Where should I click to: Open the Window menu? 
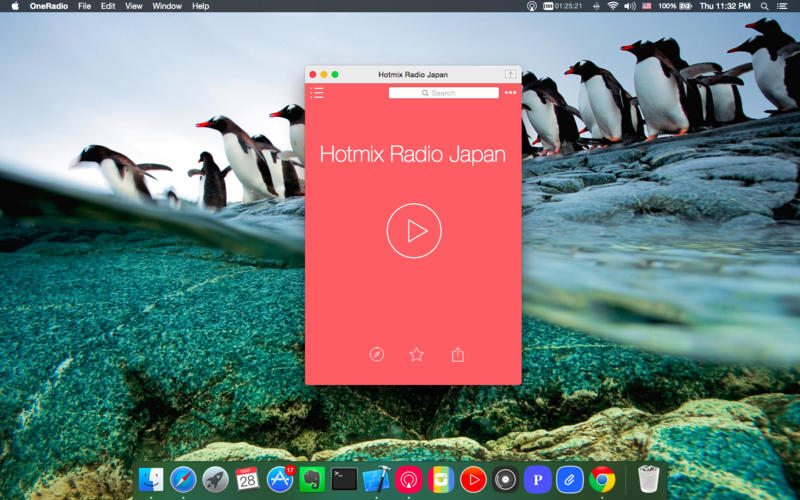click(167, 6)
